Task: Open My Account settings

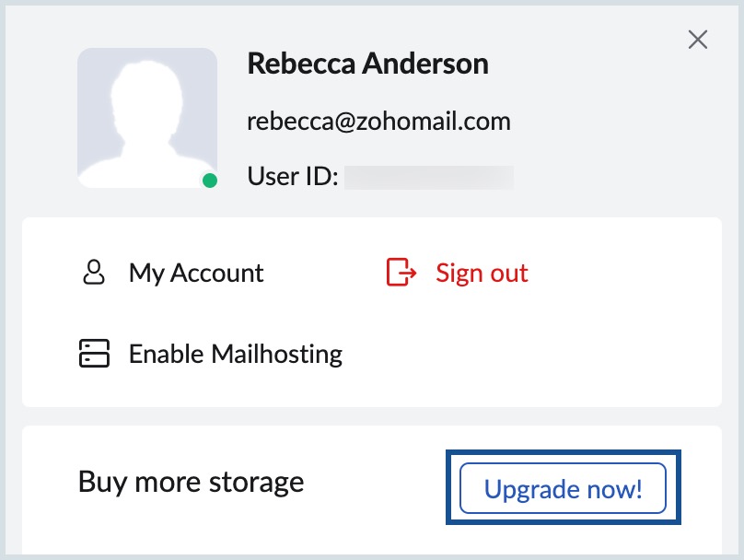Action: pyautogui.click(x=195, y=273)
